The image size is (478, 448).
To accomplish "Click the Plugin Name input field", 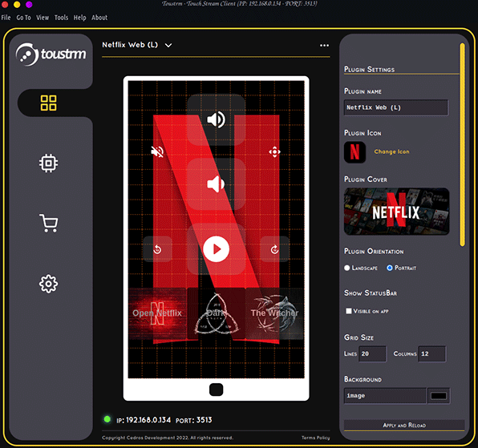I will (x=396, y=107).
